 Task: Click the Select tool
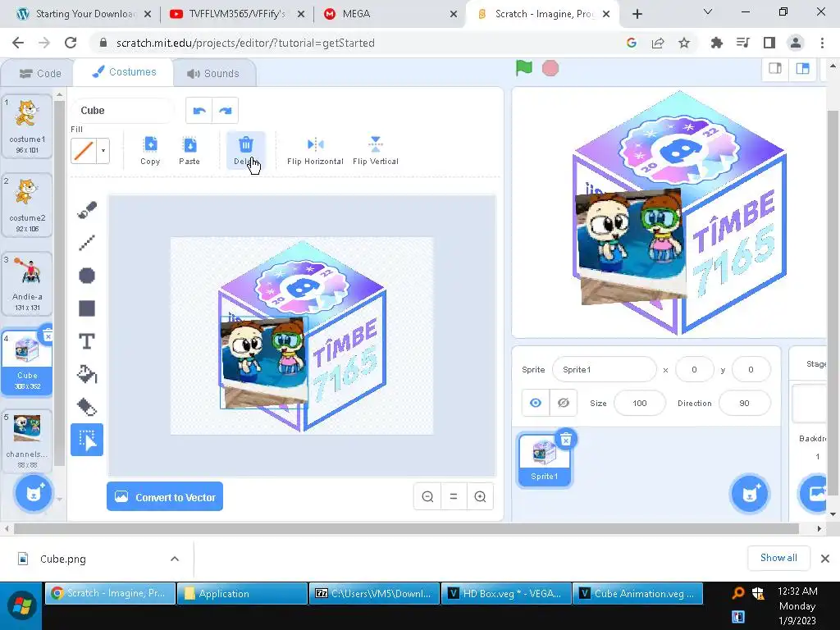[87, 440]
